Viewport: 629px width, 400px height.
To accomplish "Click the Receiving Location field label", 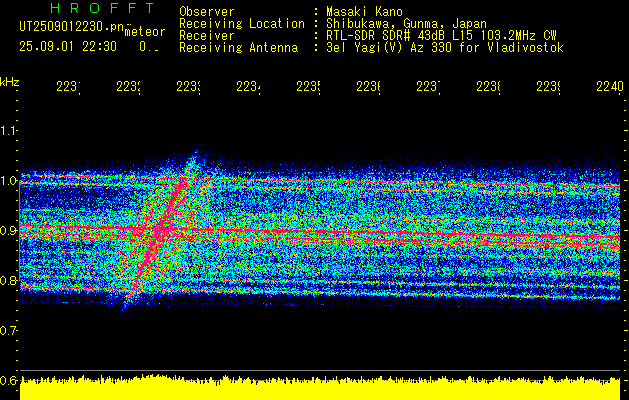I will pyautogui.click(x=242, y=24).
